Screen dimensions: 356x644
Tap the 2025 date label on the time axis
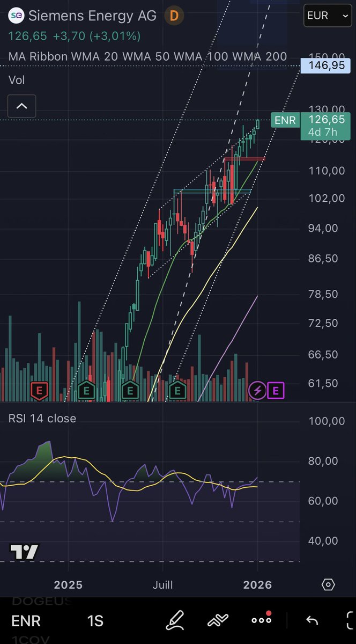click(69, 584)
